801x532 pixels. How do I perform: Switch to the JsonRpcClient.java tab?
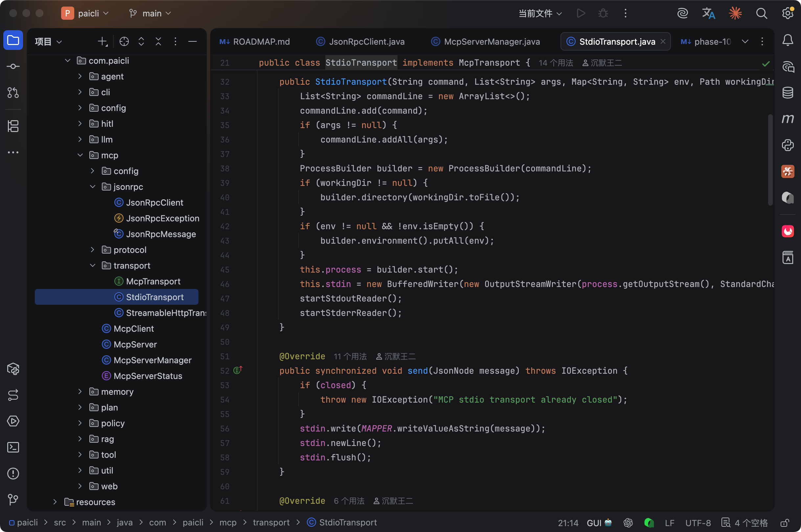(360, 41)
